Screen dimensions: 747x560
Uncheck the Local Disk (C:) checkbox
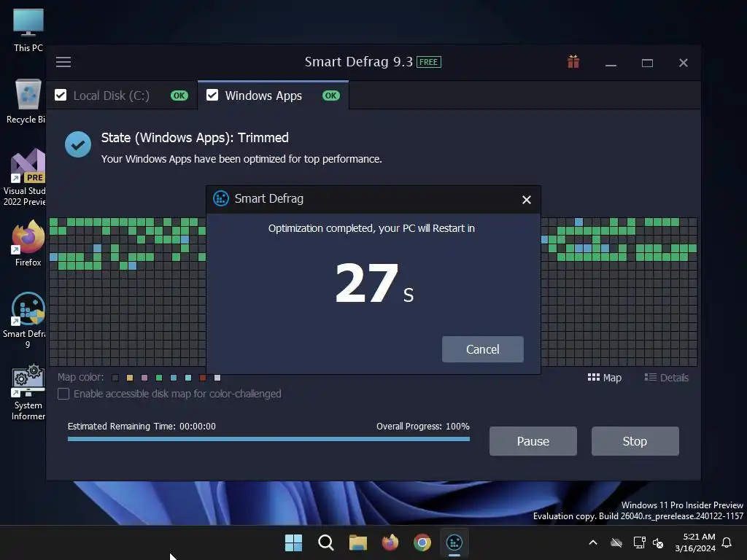61,96
